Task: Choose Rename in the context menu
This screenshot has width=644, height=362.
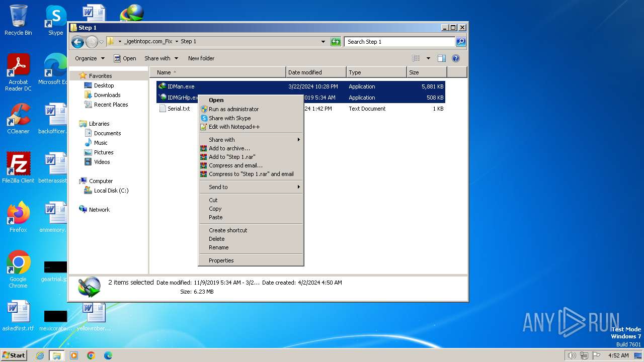Action: (251, 247)
